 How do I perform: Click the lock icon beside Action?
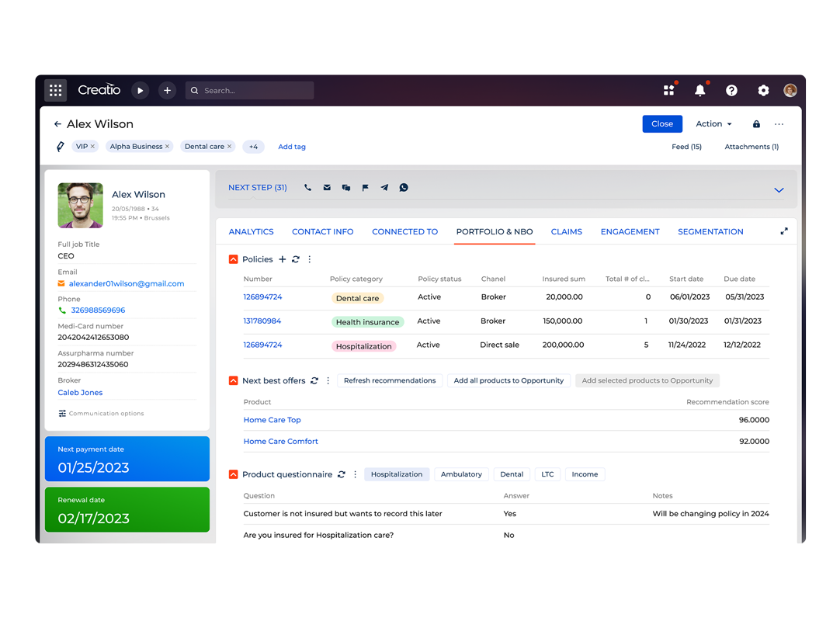tap(756, 124)
